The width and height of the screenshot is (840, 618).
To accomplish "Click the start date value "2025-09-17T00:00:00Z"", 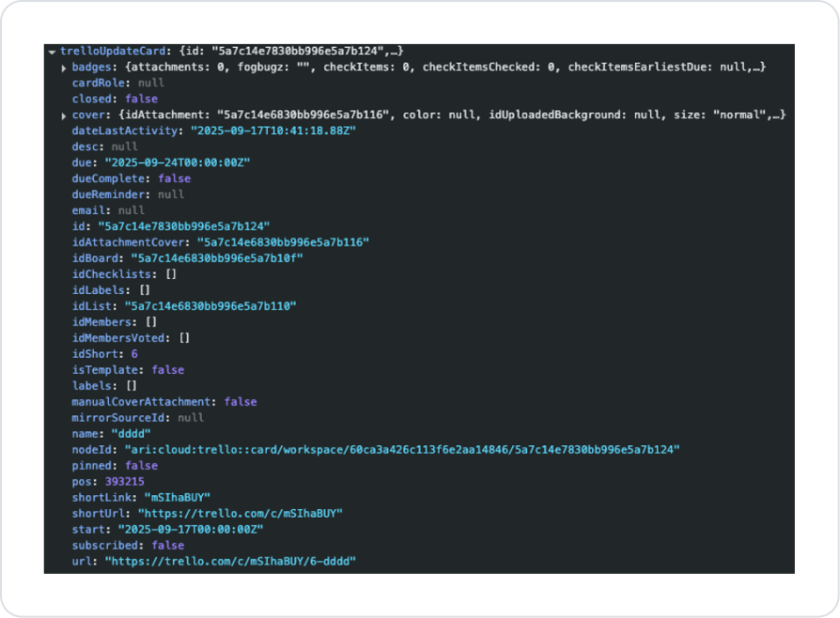I will (191, 530).
